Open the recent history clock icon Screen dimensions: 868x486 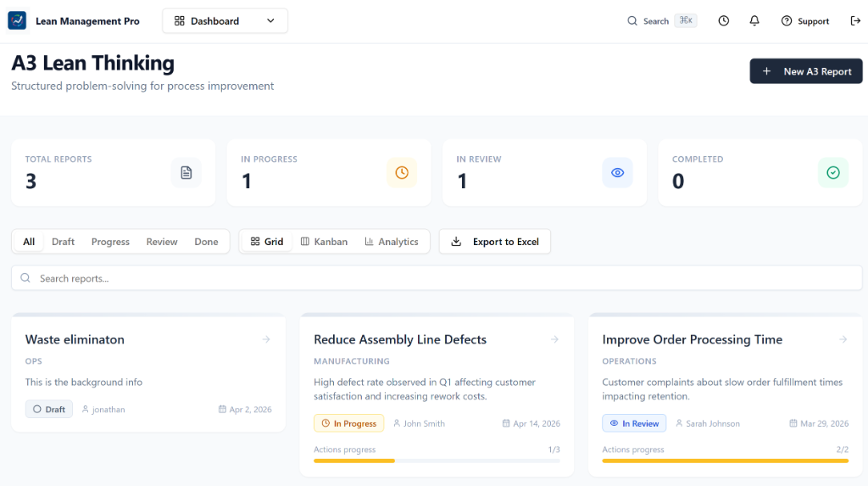pos(724,21)
